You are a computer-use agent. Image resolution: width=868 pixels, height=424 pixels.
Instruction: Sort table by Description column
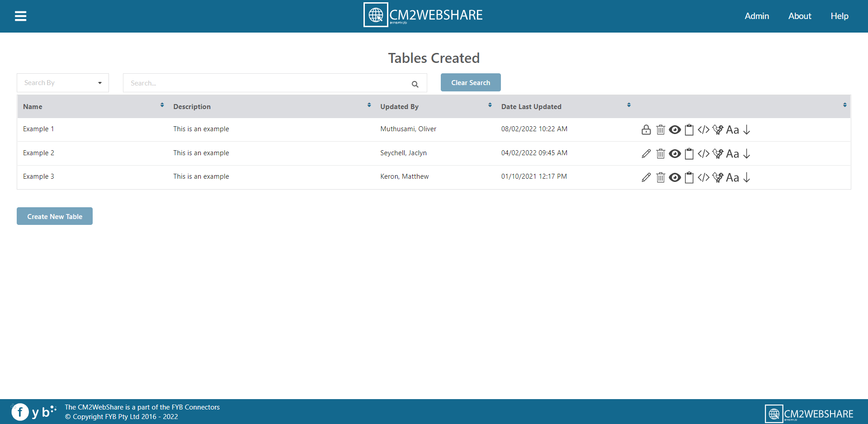(x=369, y=105)
